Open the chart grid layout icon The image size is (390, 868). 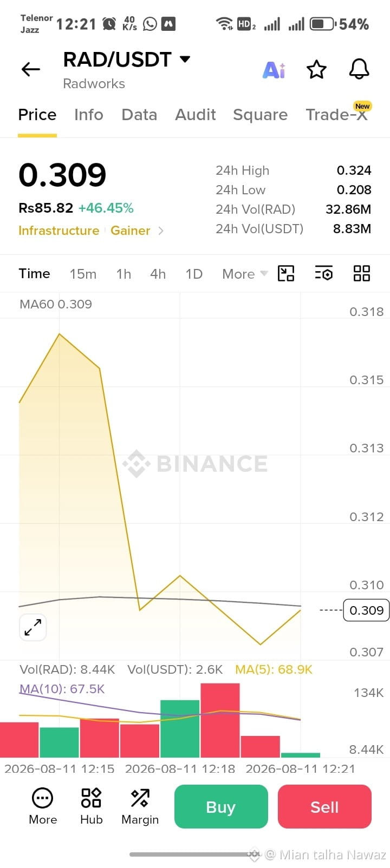coord(362,273)
